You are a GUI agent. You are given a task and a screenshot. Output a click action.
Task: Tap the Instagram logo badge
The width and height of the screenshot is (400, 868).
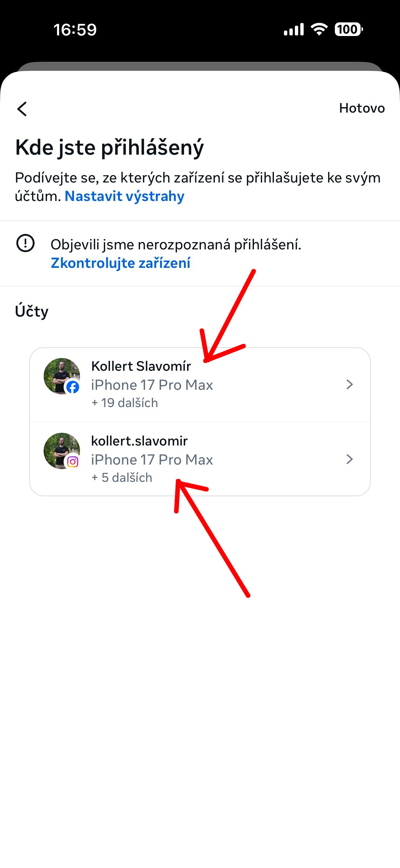tap(73, 462)
